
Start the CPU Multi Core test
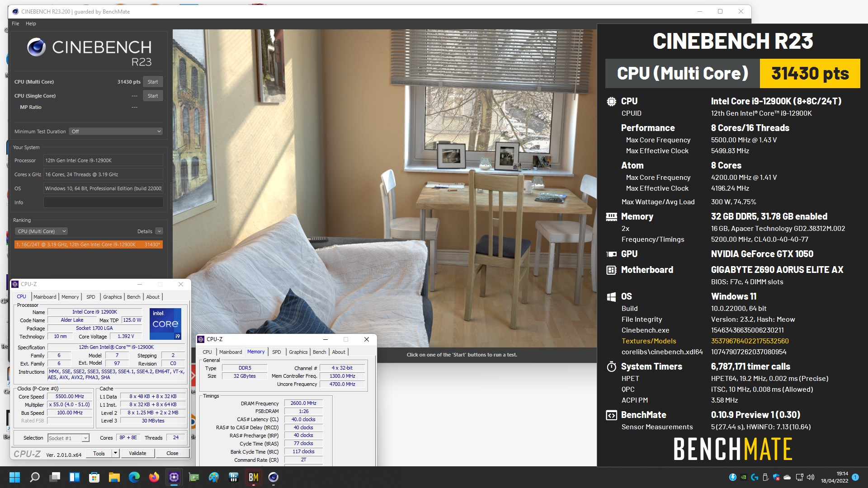[153, 82]
